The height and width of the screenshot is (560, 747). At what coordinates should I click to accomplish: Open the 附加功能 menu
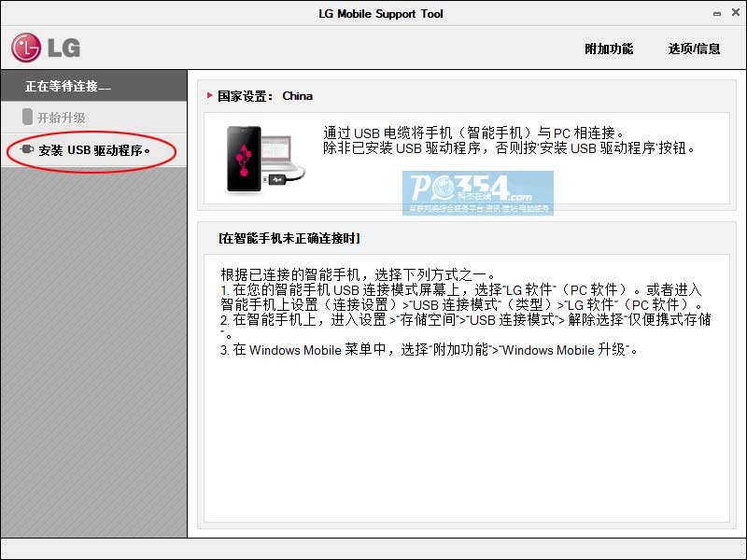tap(609, 49)
